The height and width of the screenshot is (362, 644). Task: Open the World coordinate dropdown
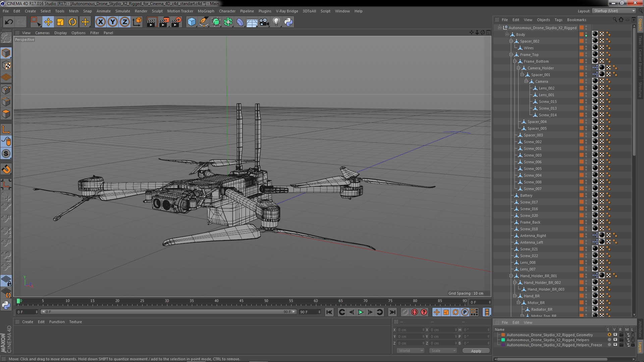click(x=411, y=351)
